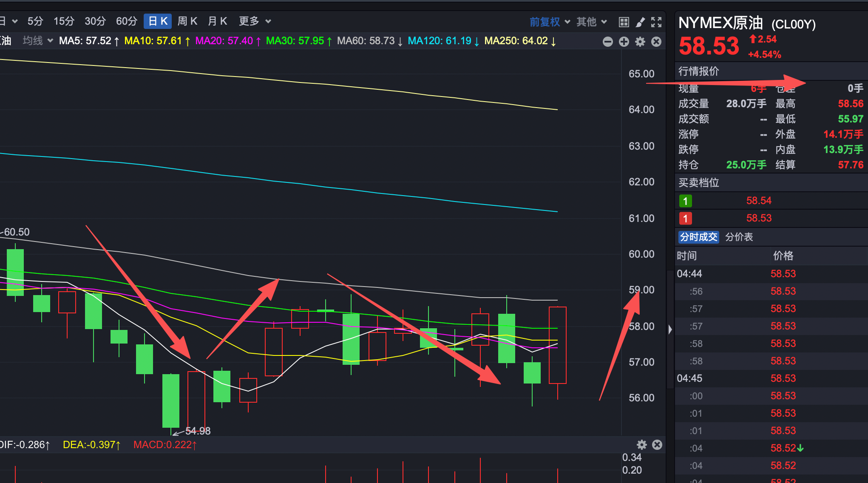Click the grid layout icon
868x483 pixels.
click(x=624, y=22)
